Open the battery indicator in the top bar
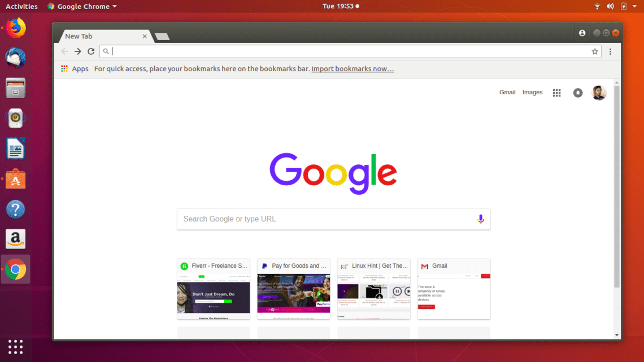644x362 pixels. (x=624, y=6)
